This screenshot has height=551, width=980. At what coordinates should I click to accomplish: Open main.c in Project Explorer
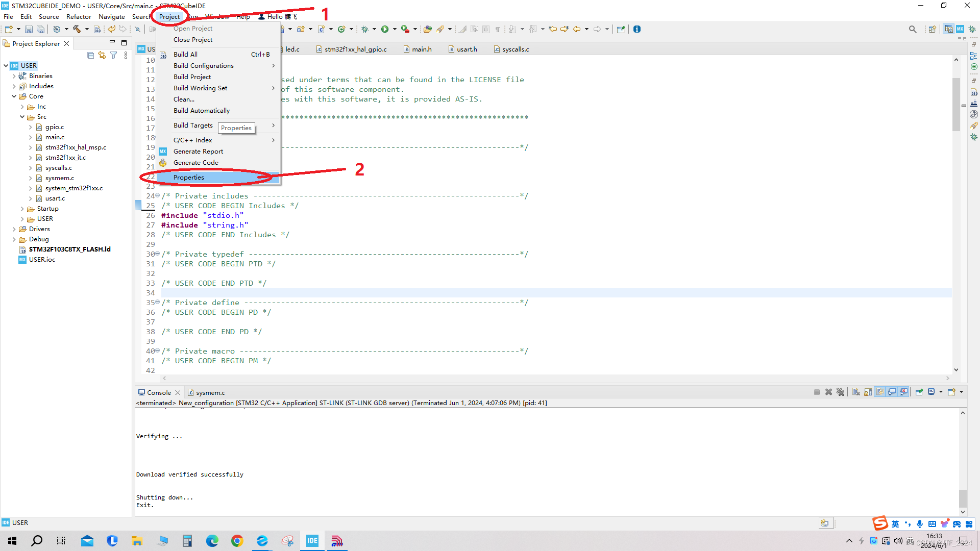[55, 137]
